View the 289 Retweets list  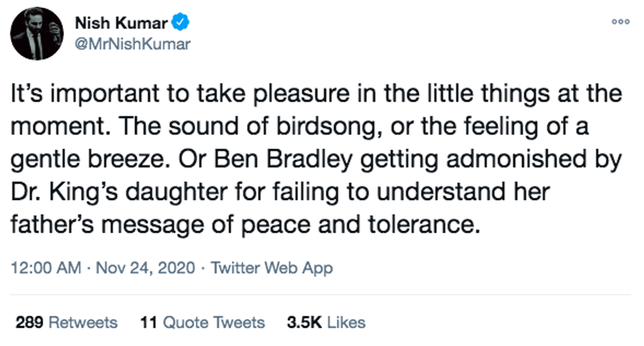point(66,322)
